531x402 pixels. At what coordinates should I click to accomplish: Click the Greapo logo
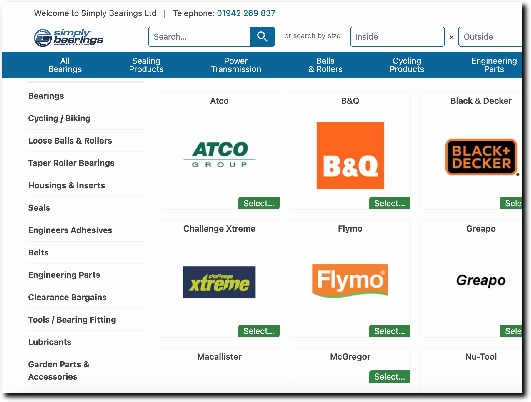pos(481,280)
